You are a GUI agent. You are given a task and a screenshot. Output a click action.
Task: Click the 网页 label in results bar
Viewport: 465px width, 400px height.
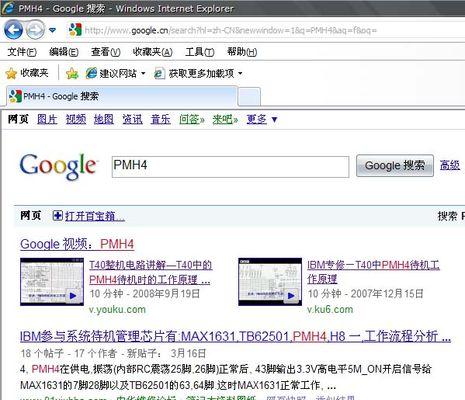tap(30, 215)
